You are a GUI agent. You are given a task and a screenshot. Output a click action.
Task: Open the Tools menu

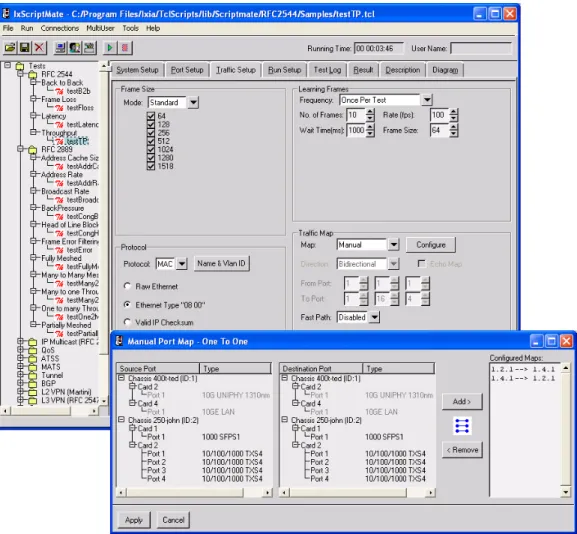[130, 28]
